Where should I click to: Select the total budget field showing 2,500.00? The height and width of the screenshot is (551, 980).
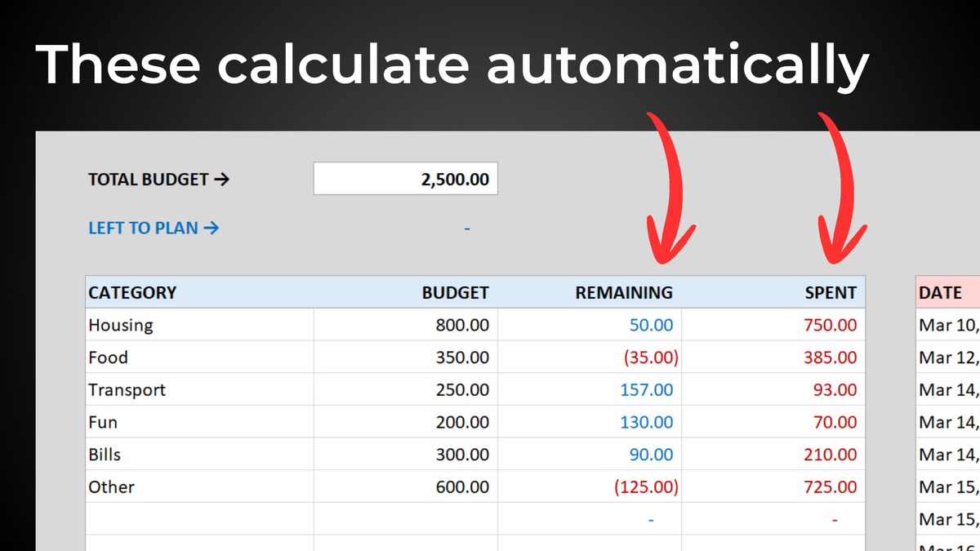click(405, 179)
